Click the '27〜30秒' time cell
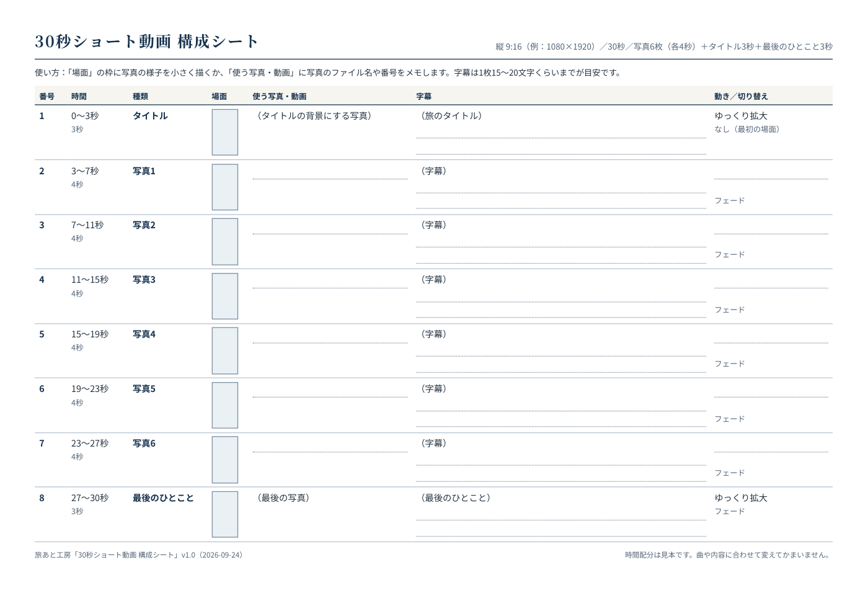868x614 pixels. [x=90, y=498]
